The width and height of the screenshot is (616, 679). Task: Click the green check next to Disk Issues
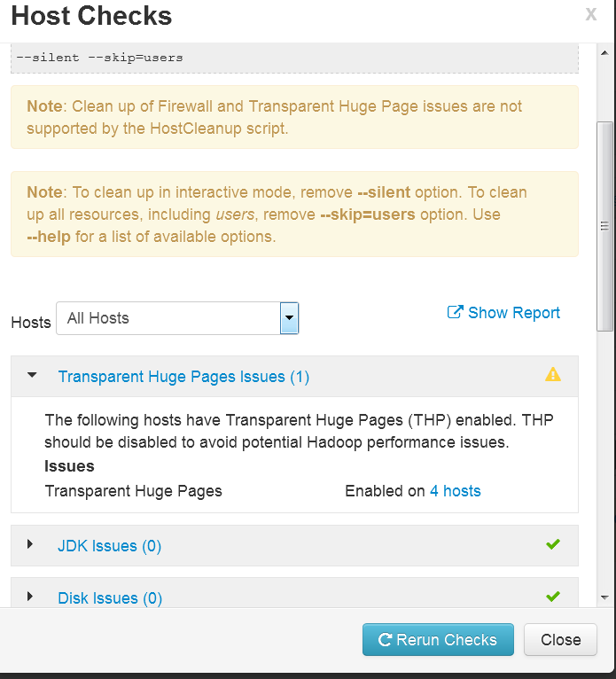(553, 597)
